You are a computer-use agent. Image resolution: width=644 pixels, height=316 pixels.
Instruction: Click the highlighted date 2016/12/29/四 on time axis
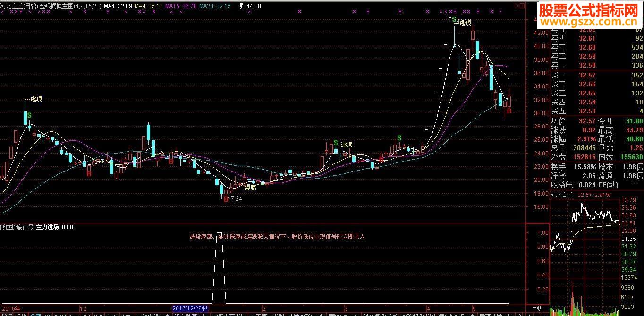click(191, 308)
